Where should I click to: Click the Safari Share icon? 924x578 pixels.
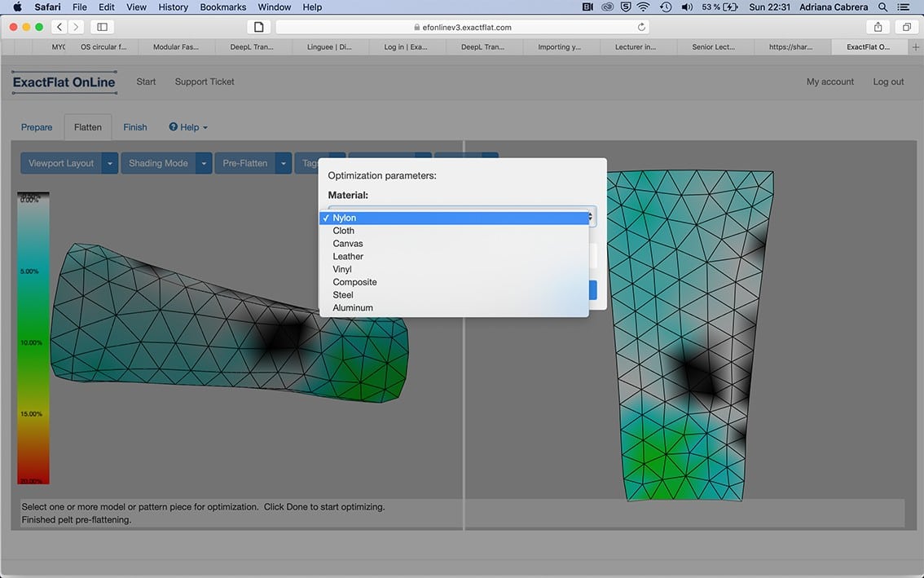pos(878,27)
